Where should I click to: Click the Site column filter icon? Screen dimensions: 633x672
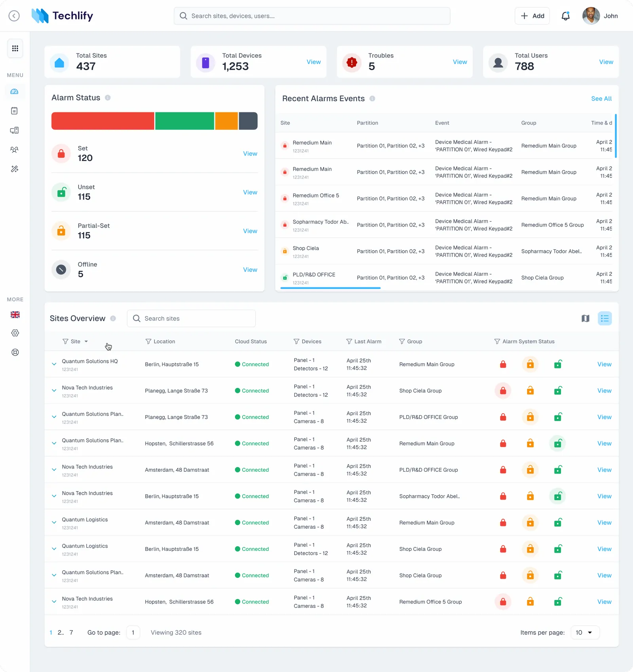[65, 342]
